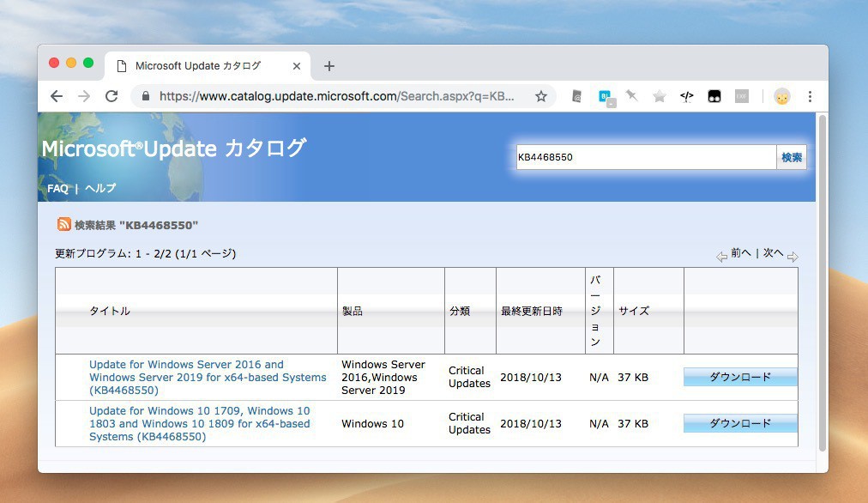This screenshot has height=503, width=868.
Task: Click the FAQ link in header
Action: 57,188
